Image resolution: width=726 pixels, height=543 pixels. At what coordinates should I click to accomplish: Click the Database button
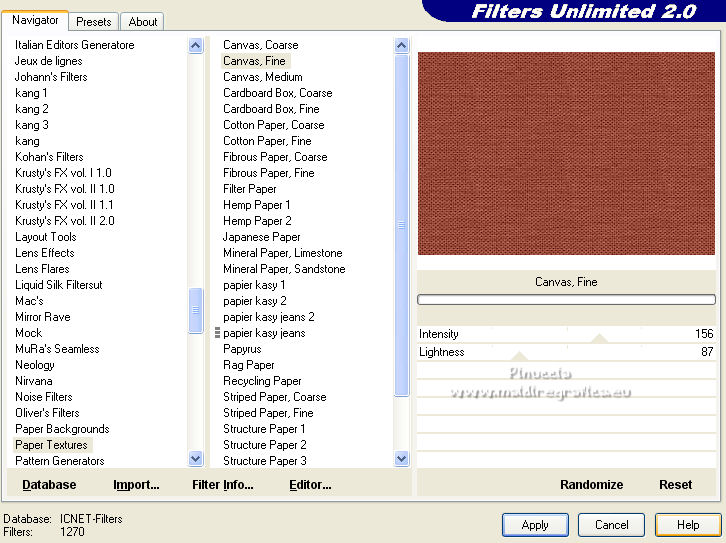(x=49, y=485)
